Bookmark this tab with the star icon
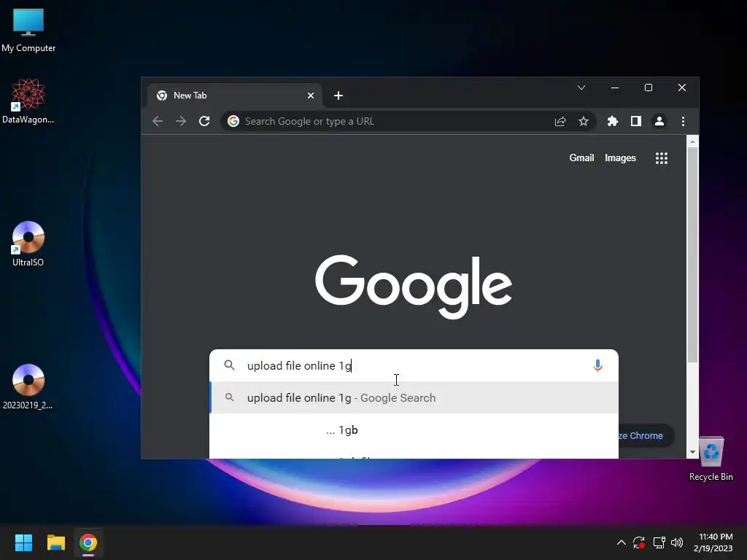 coord(584,122)
